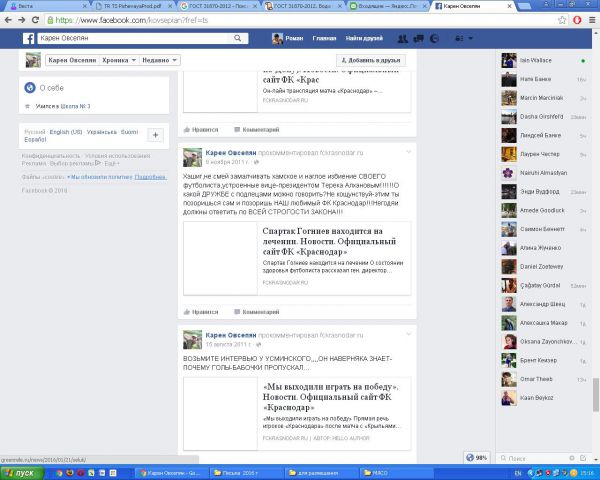
Task: Switch language to Español
Action: [35, 140]
